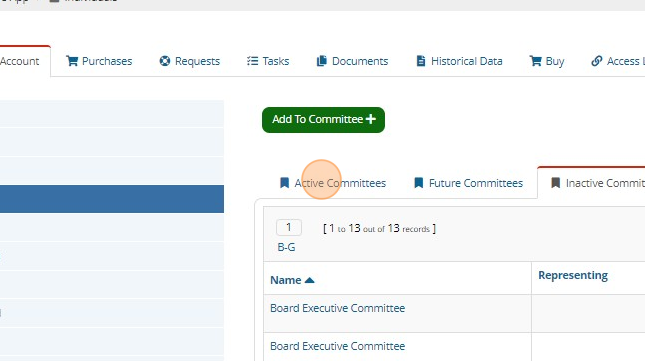Click the Buy shopping cart icon
The width and height of the screenshot is (645, 361).
[536, 61]
